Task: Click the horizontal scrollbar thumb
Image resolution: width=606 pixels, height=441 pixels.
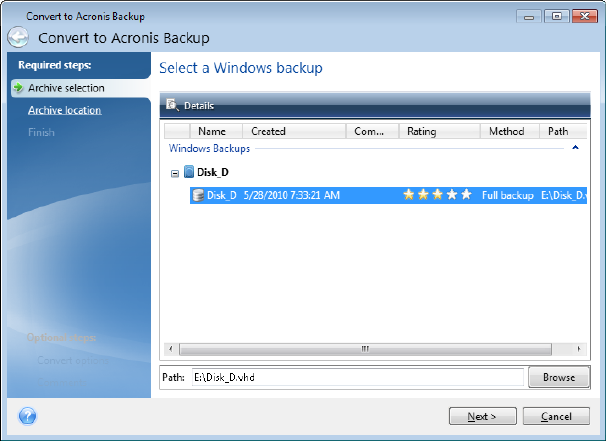Action: coord(365,349)
